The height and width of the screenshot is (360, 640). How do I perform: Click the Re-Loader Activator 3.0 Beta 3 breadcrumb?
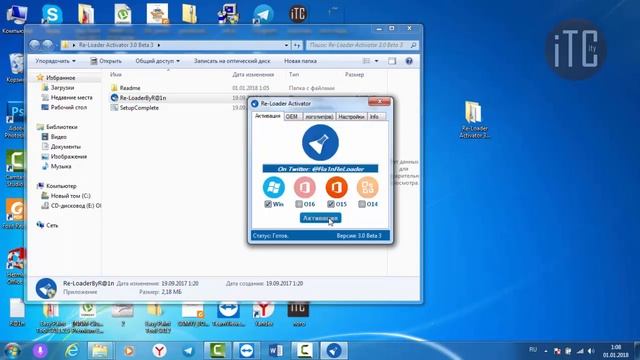coord(116,45)
